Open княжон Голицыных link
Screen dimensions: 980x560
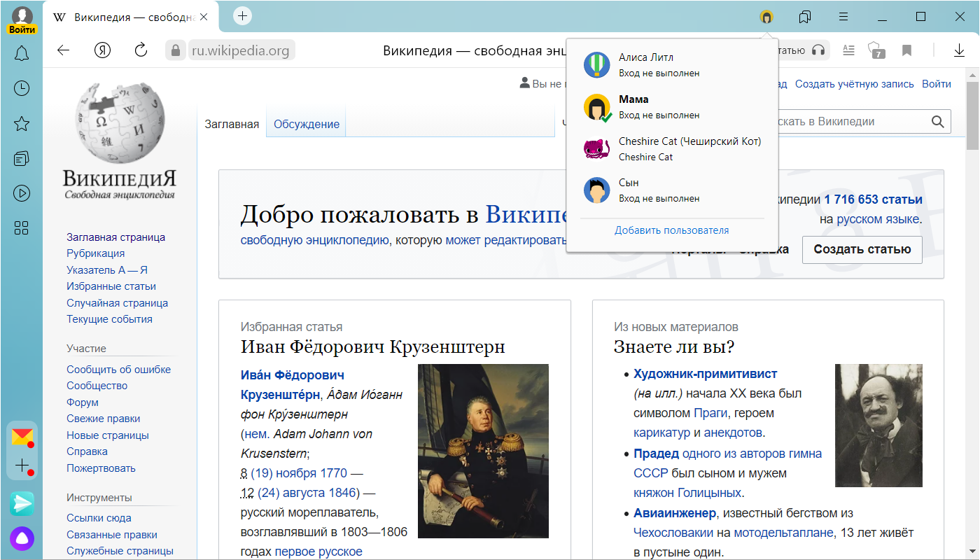click(x=686, y=492)
